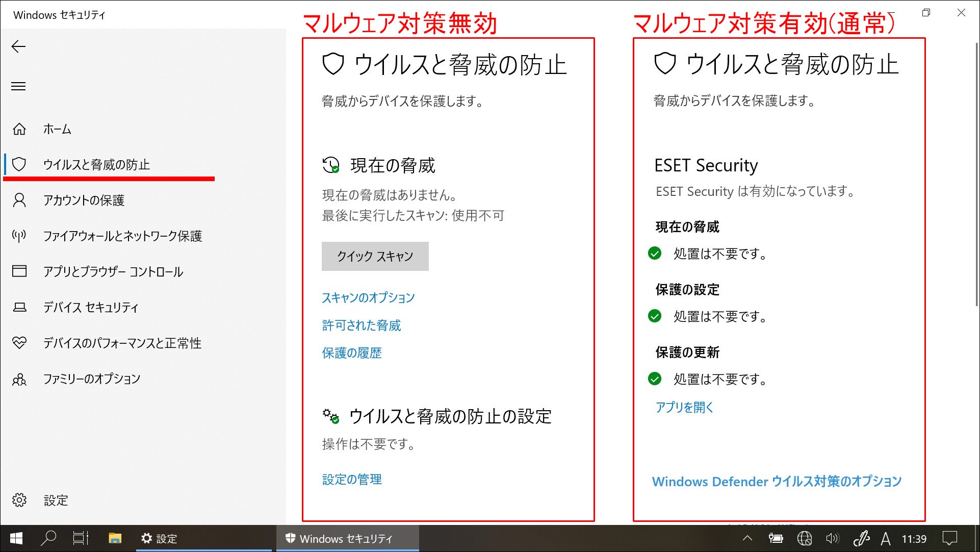Click the shield icon for ウイルスと脅威の防止

pos(17,164)
